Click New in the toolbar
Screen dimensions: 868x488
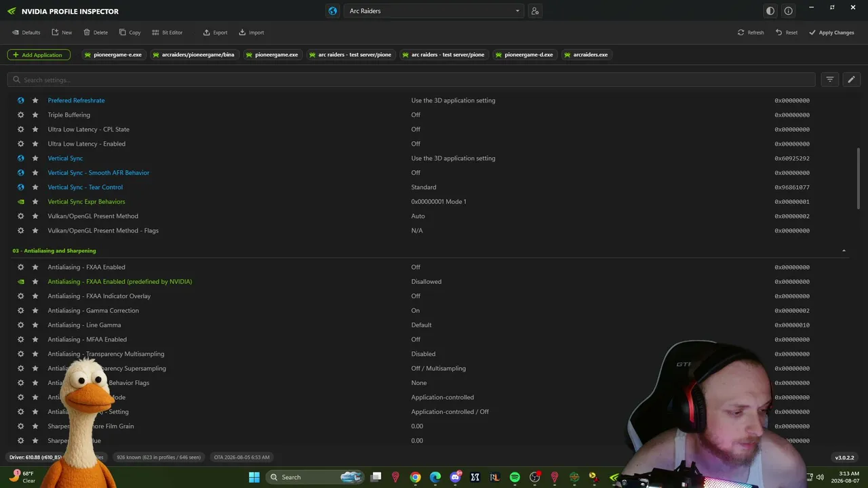[62, 33]
